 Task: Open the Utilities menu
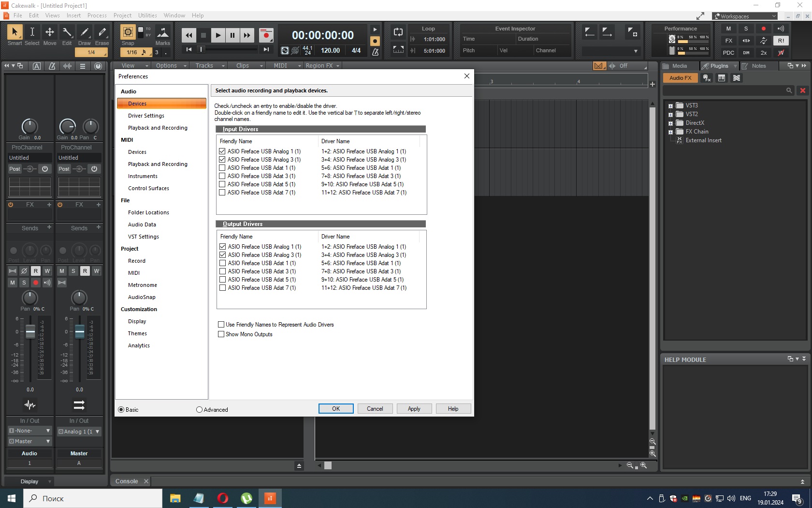coord(147,15)
